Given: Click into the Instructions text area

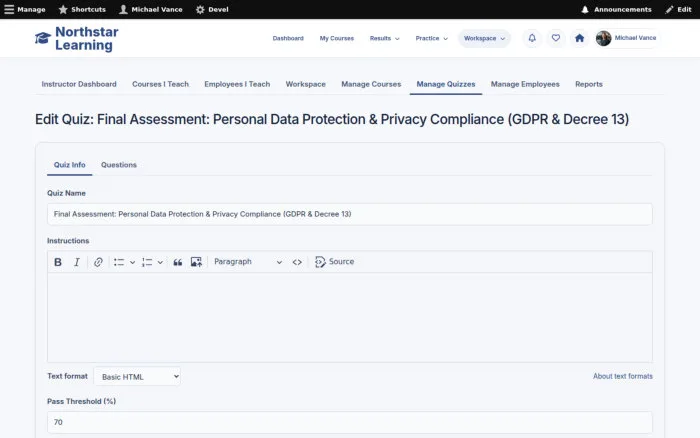Looking at the screenshot, I should (x=350, y=317).
